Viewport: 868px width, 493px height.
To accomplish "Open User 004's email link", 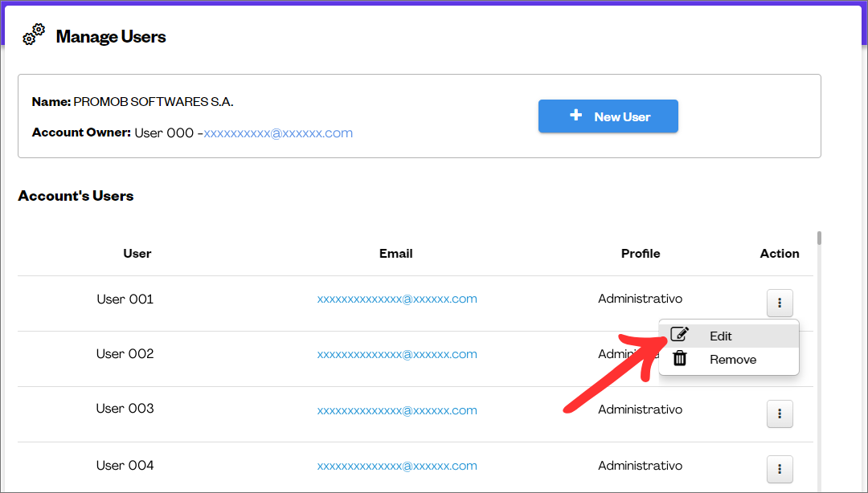I will [x=397, y=466].
